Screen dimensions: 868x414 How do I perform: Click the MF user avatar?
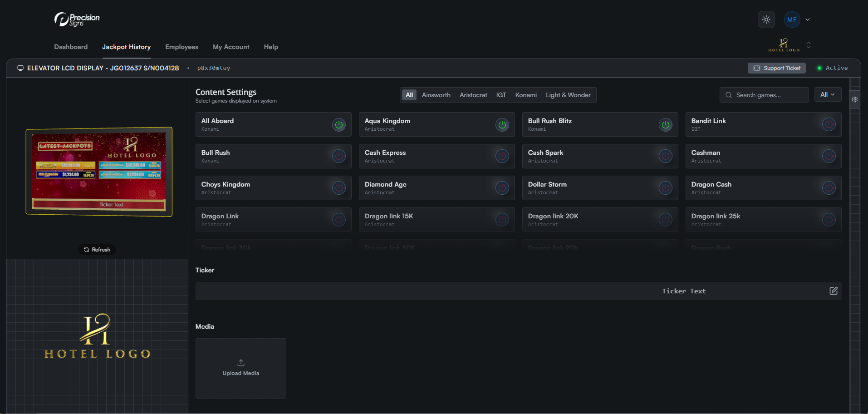click(x=792, y=20)
